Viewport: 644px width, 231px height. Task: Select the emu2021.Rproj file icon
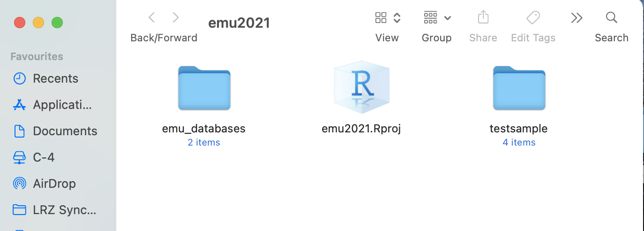[361, 87]
